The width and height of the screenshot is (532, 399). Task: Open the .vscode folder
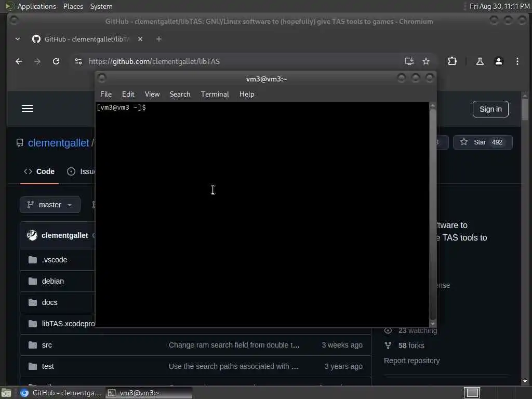coord(55,260)
